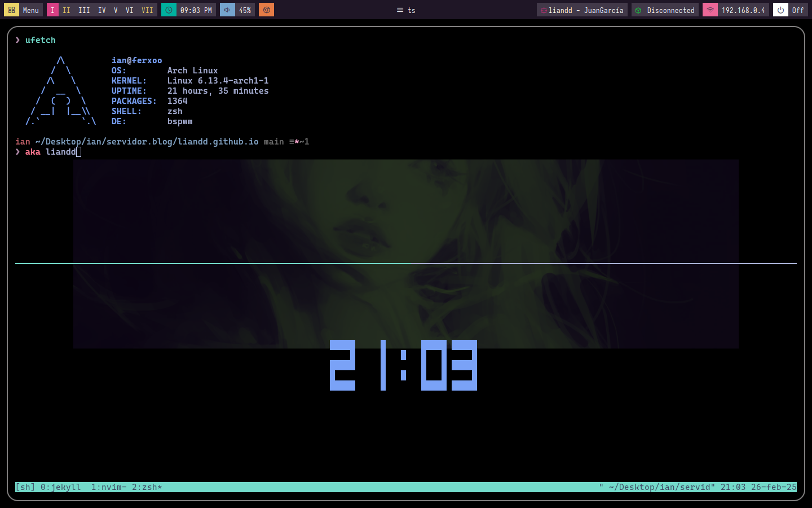Switch to workspace II
812x508 pixels.
[67, 10]
